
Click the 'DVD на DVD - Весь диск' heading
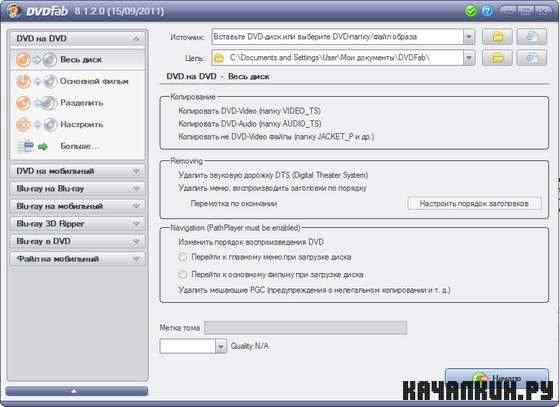coord(218,76)
